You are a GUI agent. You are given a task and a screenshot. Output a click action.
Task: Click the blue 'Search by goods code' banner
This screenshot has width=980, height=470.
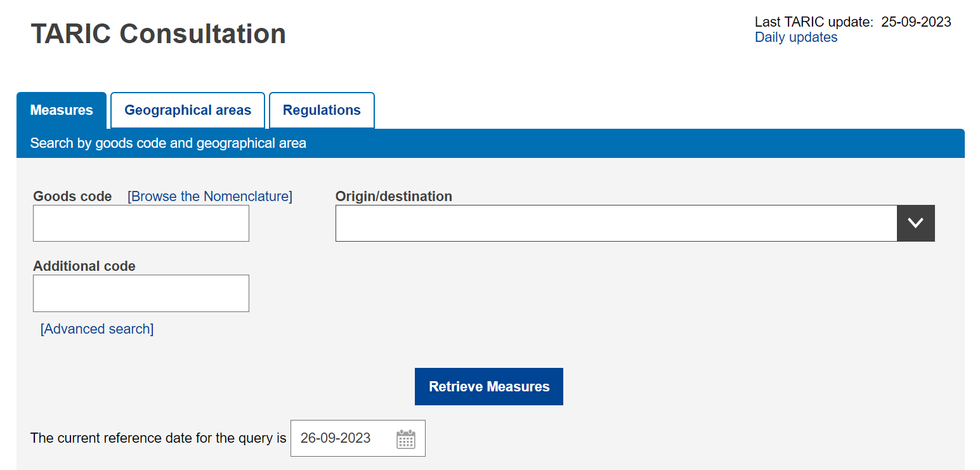tap(168, 143)
